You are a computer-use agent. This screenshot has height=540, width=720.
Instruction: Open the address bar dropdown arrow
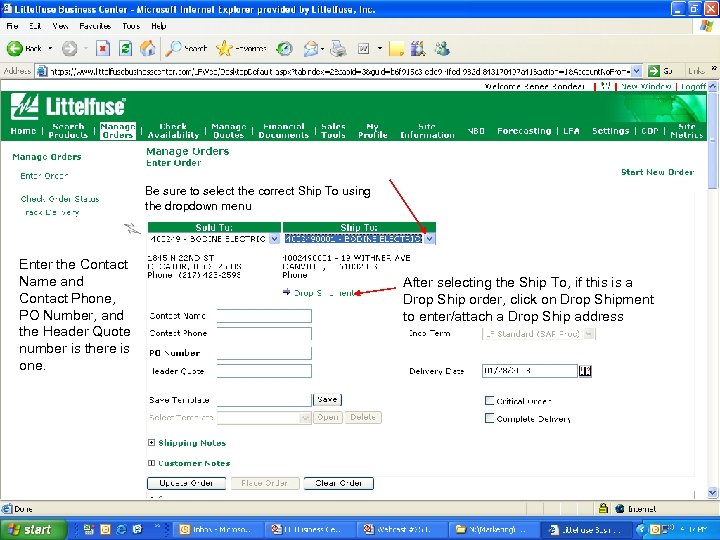636,71
